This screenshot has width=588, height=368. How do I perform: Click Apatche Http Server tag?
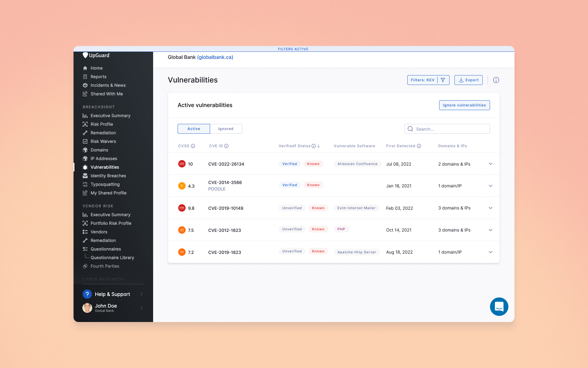357,252
